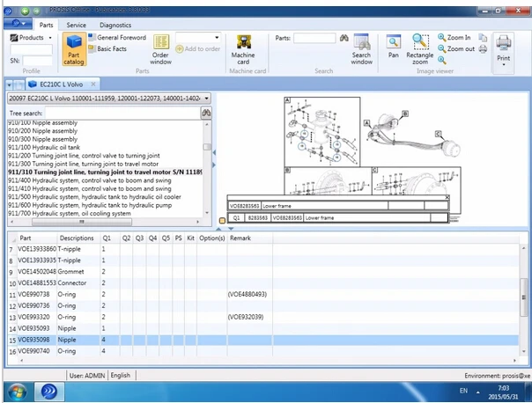Viewport: 532px width, 403px height.
Task: Open the Products menu
Action: (31, 38)
